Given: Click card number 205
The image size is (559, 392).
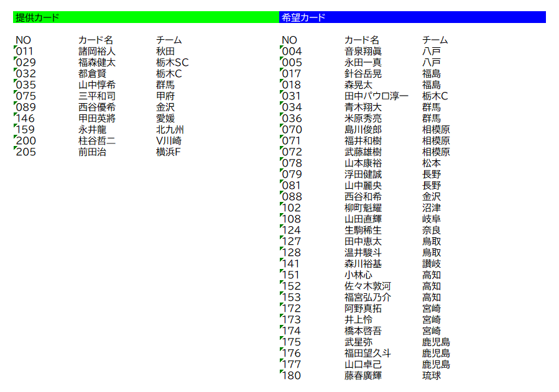Looking at the screenshot, I should point(25,152).
